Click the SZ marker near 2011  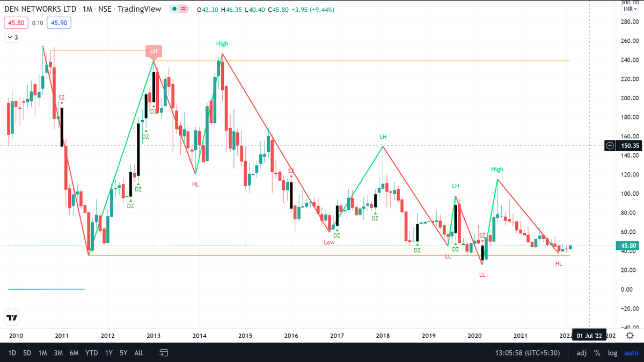(x=62, y=97)
